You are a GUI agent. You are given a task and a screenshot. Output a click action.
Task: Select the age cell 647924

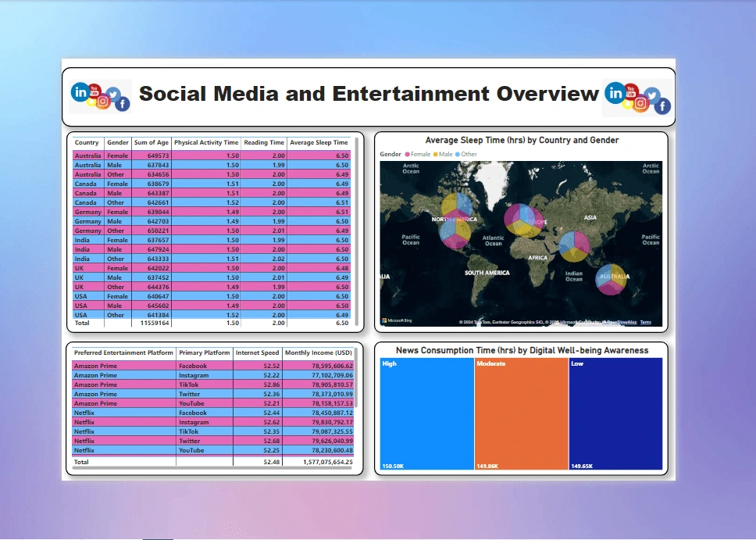(x=152, y=249)
